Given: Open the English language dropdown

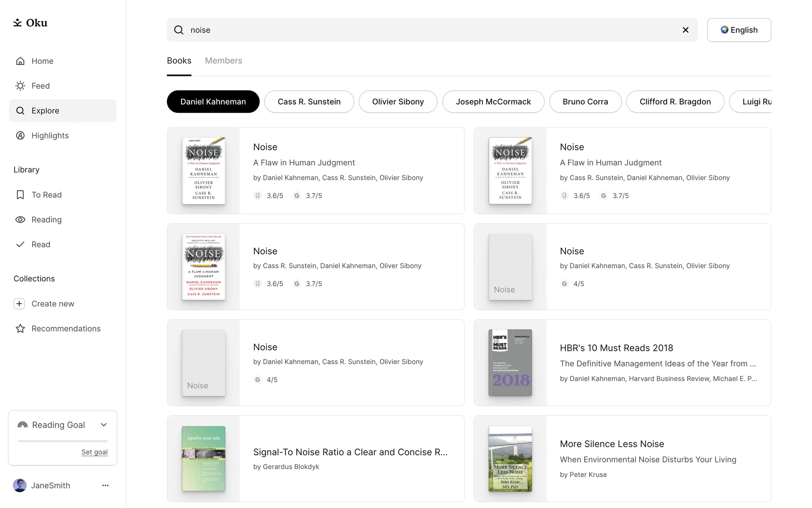Looking at the screenshot, I should 739,30.
